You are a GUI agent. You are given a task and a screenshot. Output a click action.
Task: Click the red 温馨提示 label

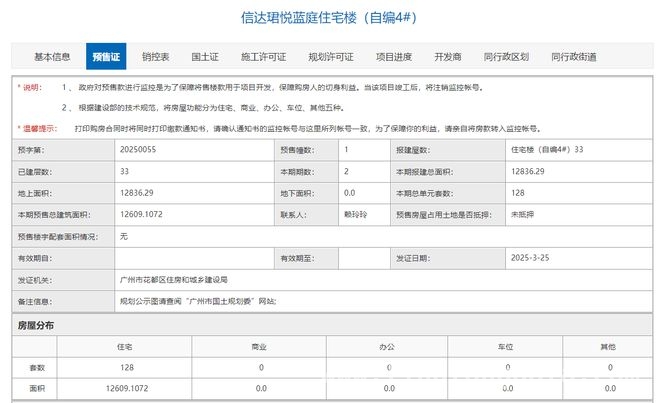[x=37, y=128]
